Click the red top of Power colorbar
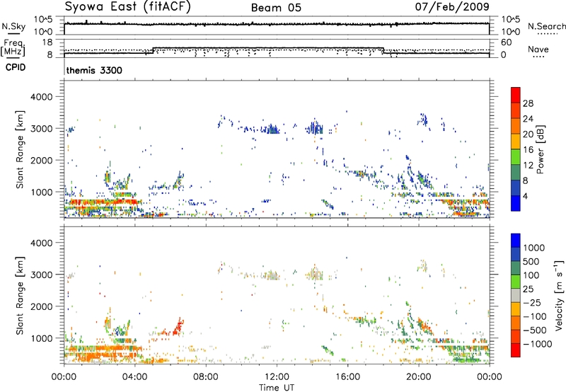This screenshot has height=392, width=566. click(x=516, y=93)
